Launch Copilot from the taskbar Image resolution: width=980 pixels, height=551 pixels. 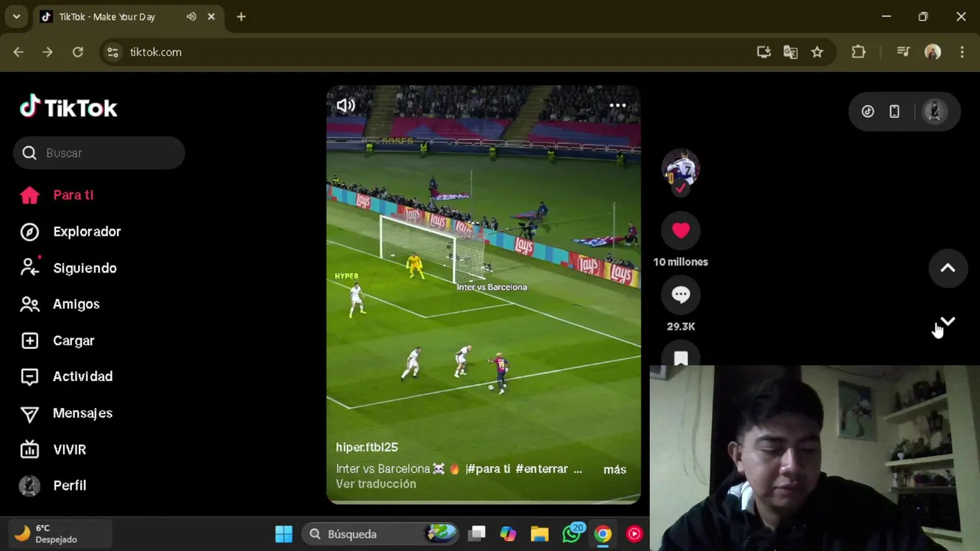(x=508, y=534)
